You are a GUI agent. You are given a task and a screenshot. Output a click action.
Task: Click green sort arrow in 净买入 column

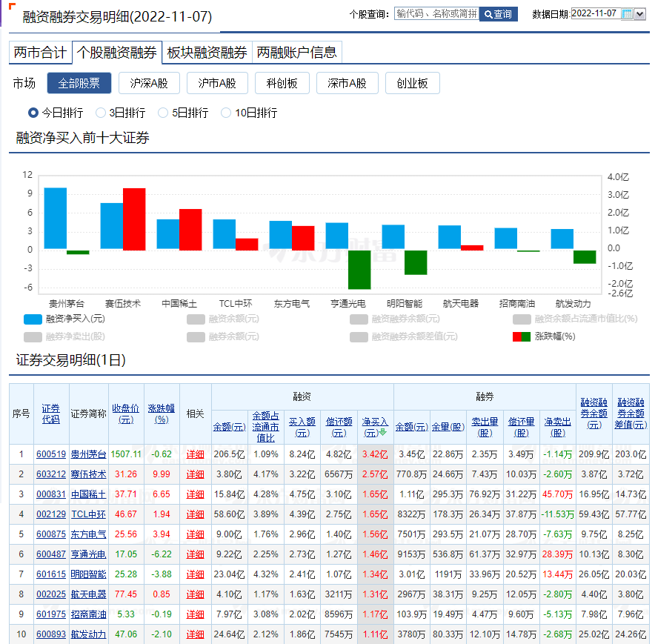click(x=383, y=433)
